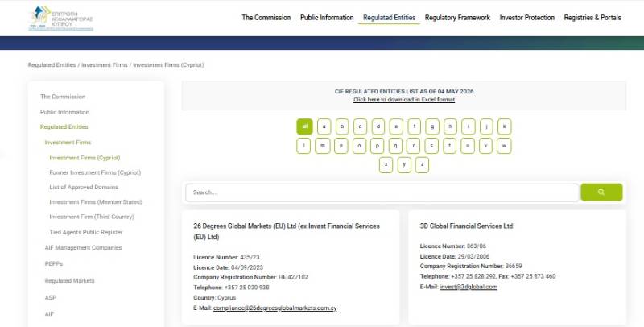Viewport: 644px width, 327px height.
Task: Click the CySEC logo in header
Action: click(61, 19)
